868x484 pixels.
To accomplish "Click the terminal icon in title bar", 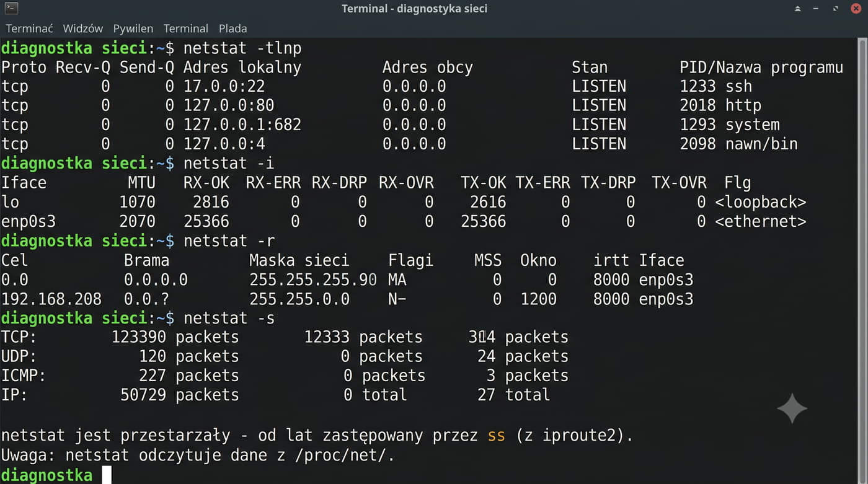I will [x=11, y=9].
